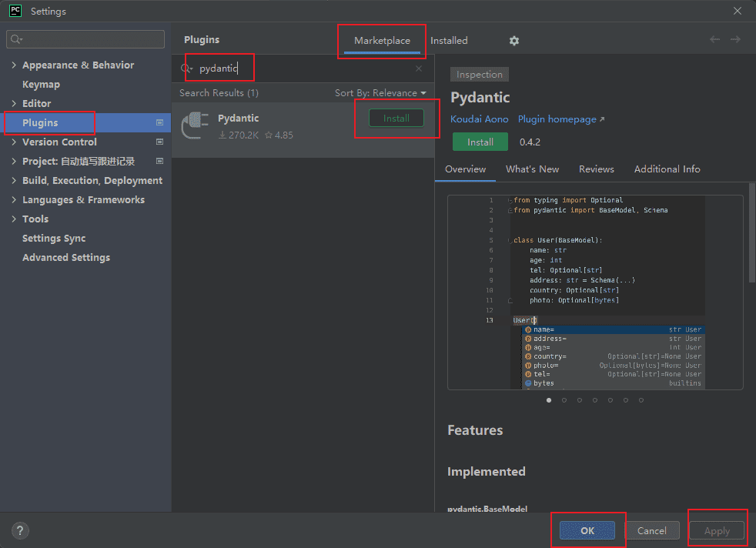Confirm settings with the OK button
The width and height of the screenshot is (756, 548).
coord(587,530)
